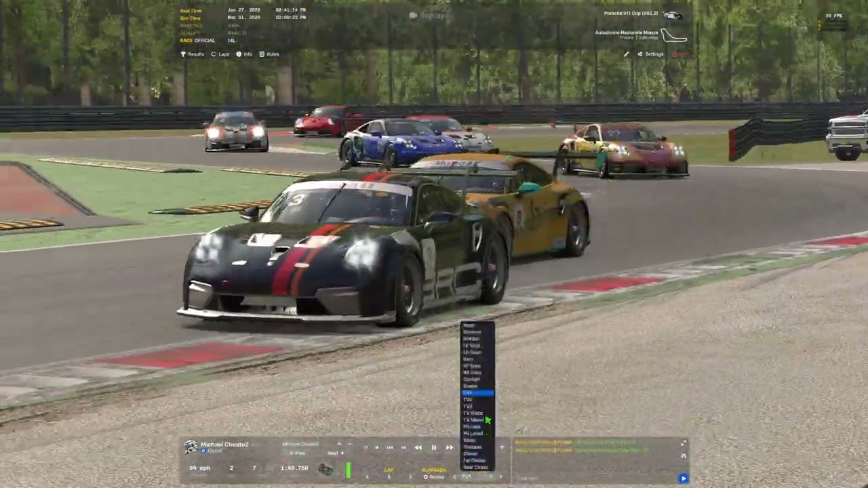Choose the Cockpit camera entry
This screenshot has height=488, width=868.
(x=477, y=379)
